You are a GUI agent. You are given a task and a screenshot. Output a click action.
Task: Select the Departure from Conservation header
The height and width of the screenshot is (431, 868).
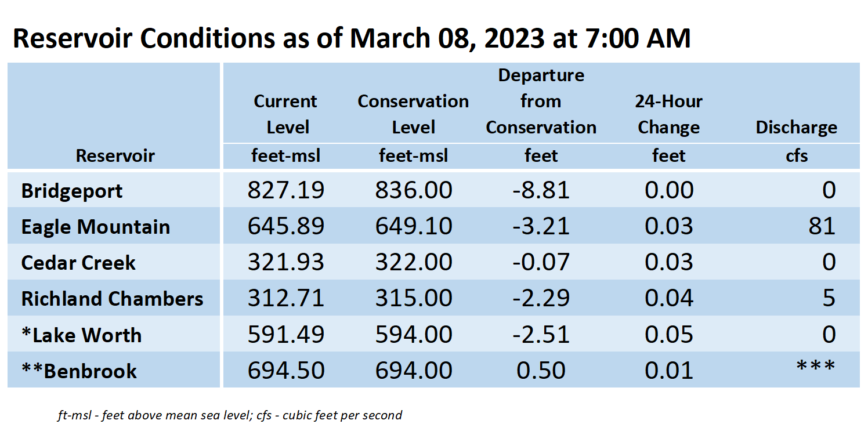click(x=541, y=102)
